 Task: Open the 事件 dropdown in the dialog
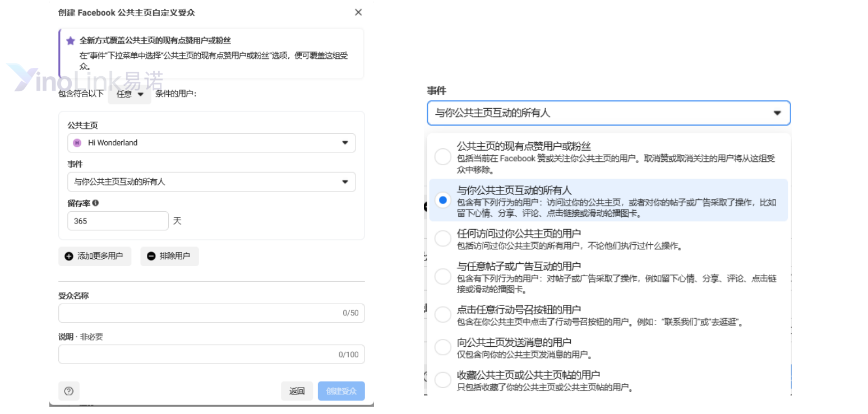(211, 182)
